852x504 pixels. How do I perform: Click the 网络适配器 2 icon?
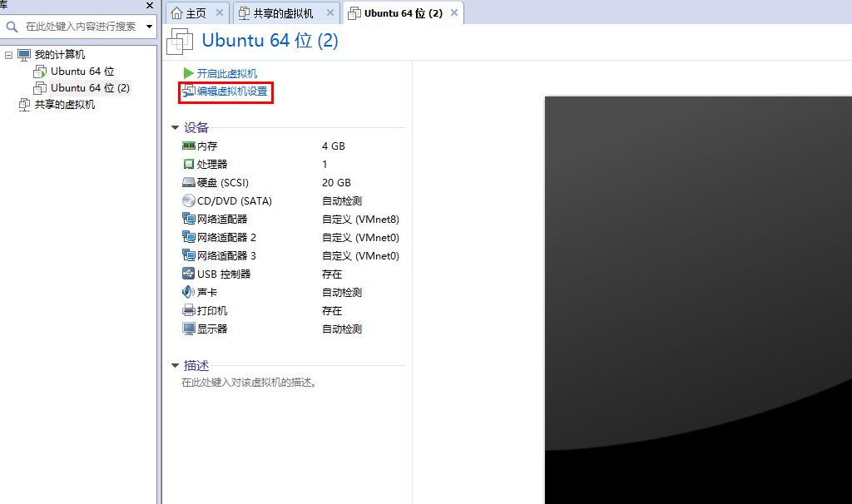(x=189, y=237)
